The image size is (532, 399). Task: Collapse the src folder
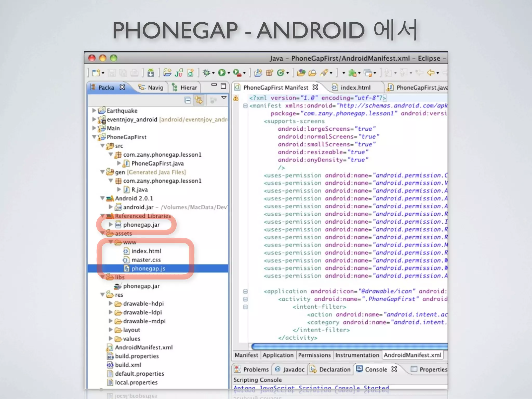click(103, 145)
